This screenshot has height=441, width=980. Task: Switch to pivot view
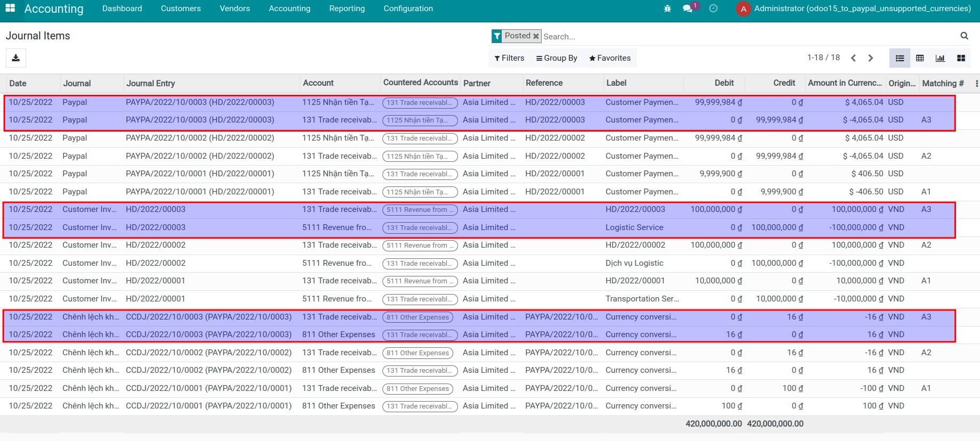pyautogui.click(x=920, y=58)
